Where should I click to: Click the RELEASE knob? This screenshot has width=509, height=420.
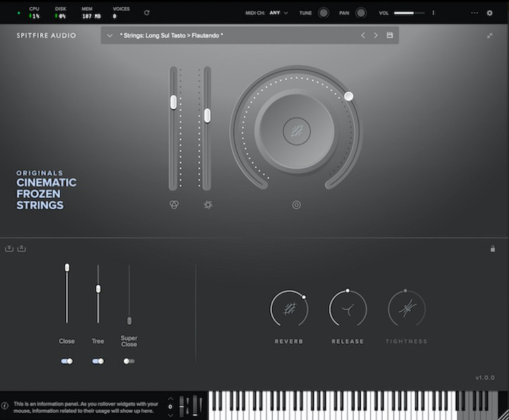[x=347, y=309]
